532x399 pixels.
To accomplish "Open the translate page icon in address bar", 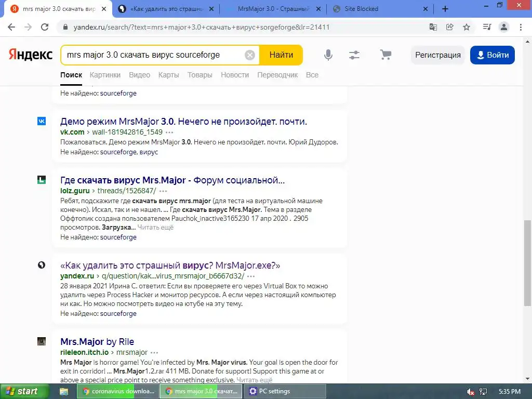I will tap(433, 27).
